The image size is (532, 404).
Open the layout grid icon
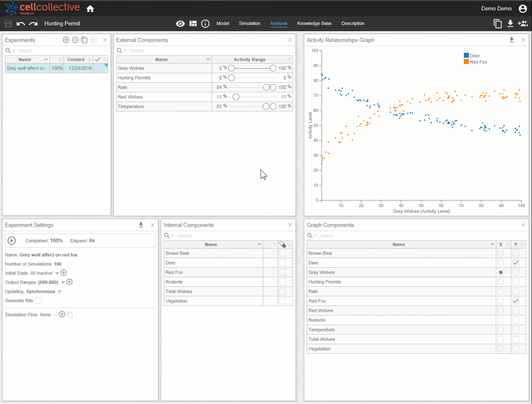193,24
